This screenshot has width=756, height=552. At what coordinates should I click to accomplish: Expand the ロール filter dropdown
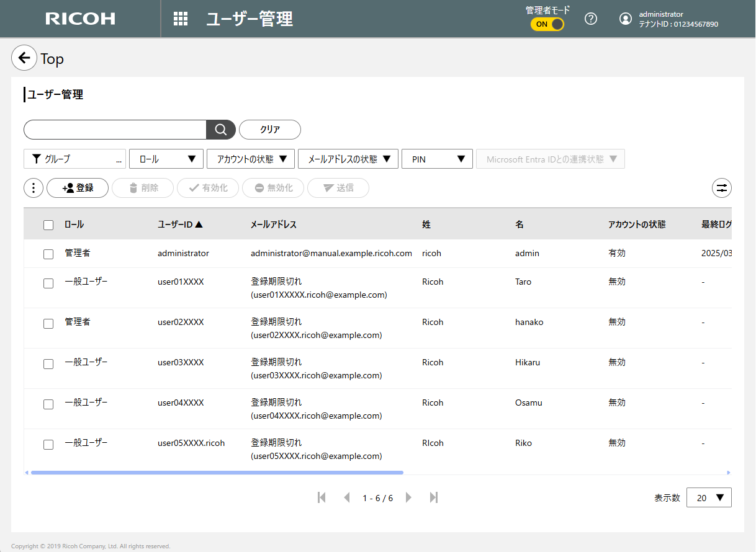166,159
